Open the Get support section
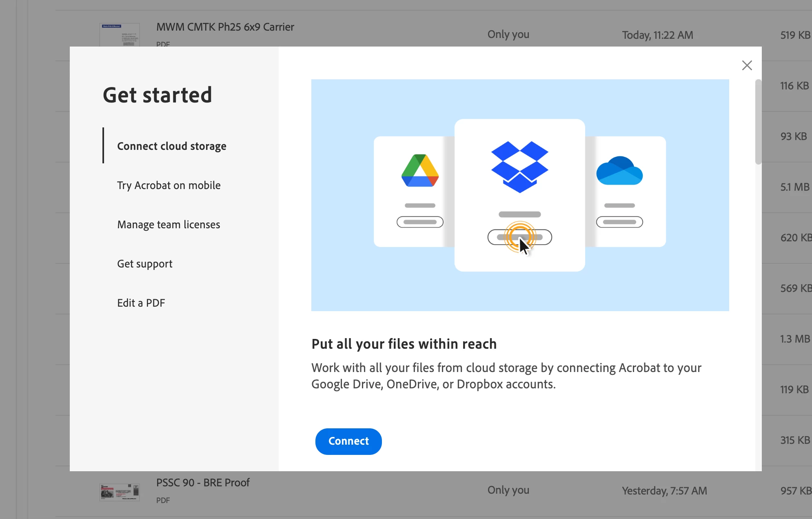Image resolution: width=812 pixels, height=519 pixels. [144, 264]
